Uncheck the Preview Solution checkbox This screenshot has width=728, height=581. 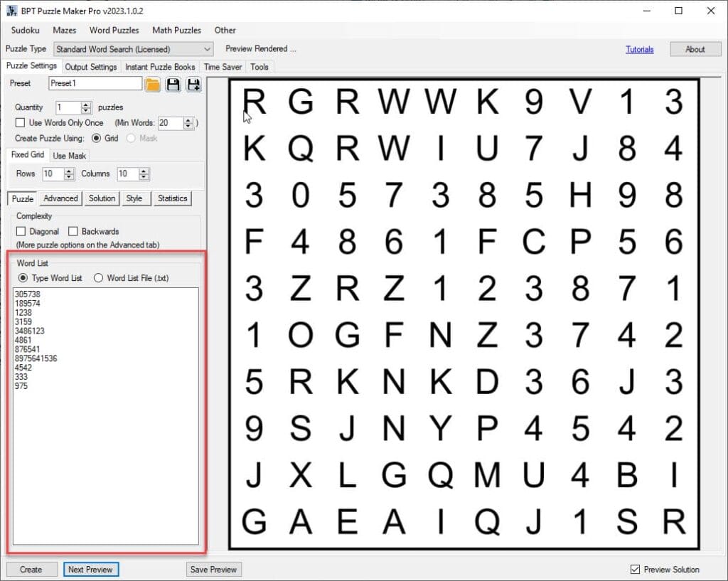[635, 570]
